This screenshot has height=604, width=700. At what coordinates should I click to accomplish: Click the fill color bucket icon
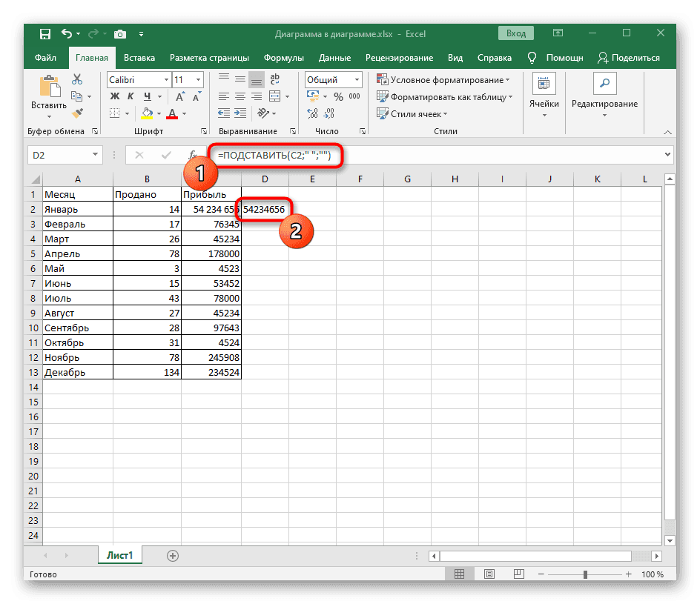tap(147, 113)
